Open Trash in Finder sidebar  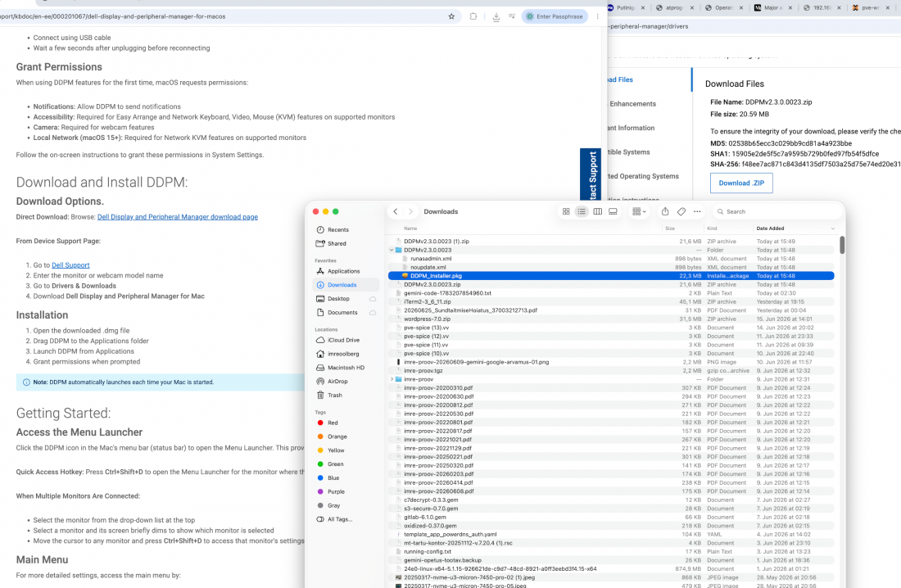334,395
